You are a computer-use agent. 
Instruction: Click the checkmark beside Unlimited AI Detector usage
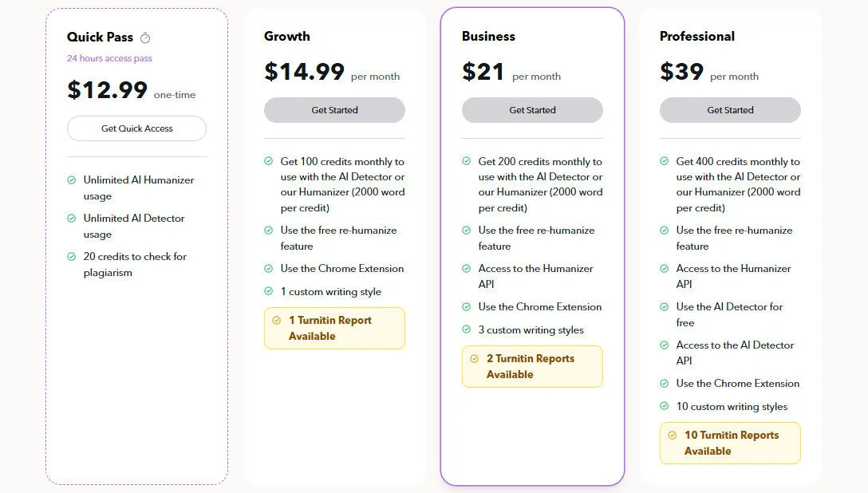[x=72, y=218]
